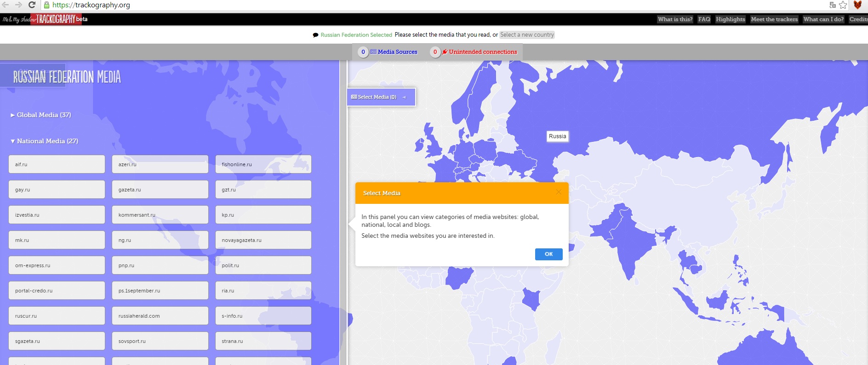Collapse the Select Media panel arrow

tap(404, 97)
